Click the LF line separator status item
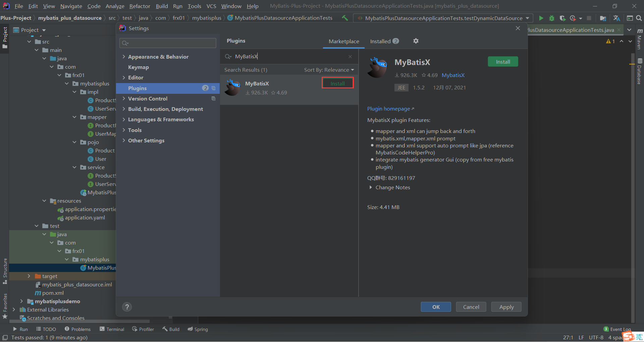Viewport: 644px width, 342px height. point(581,337)
